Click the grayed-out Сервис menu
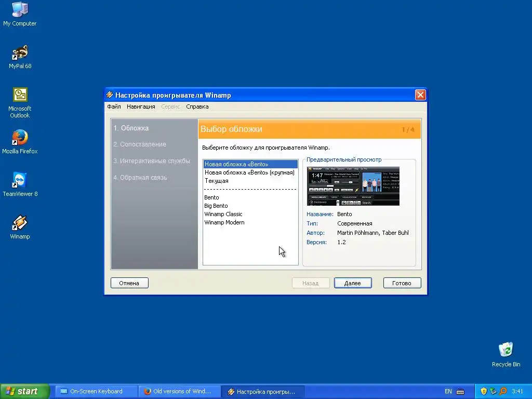532x399 pixels. pyautogui.click(x=170, y=107)
